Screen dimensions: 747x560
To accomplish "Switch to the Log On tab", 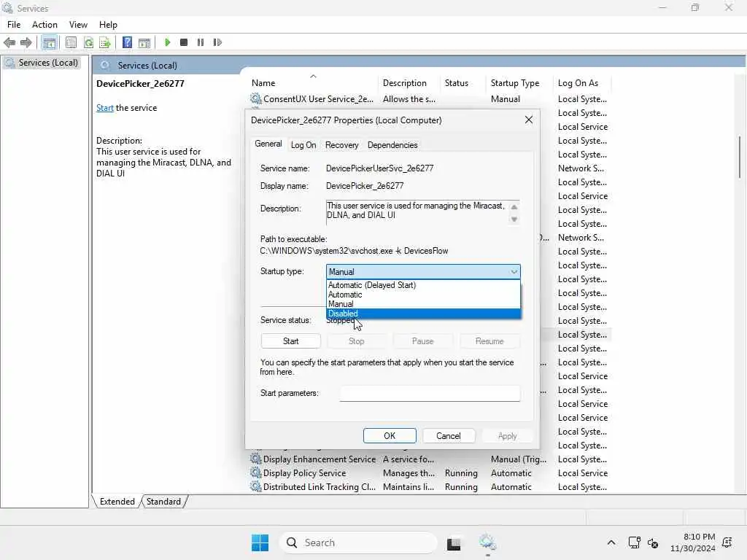I will click(303, 145).
